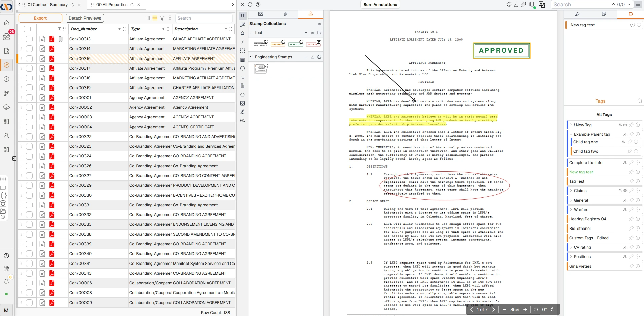Open PDF icon for Con/00313
The image size is (644, 316).
coord(52,39)
